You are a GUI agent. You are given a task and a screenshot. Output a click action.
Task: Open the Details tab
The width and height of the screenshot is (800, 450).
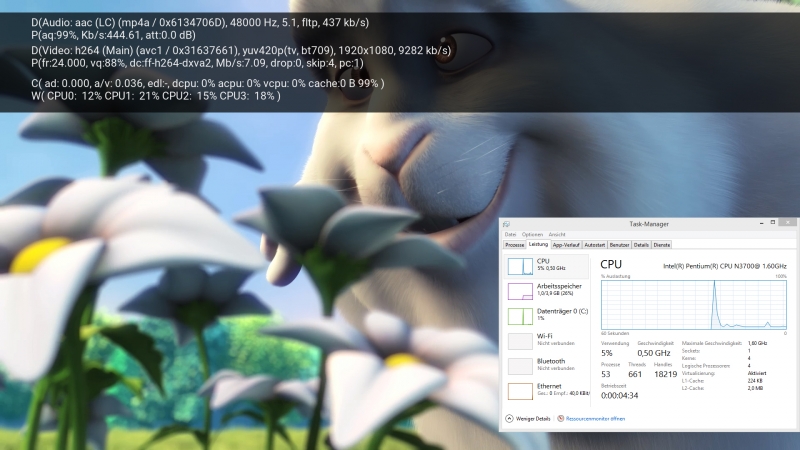click(x=641, y=245)
